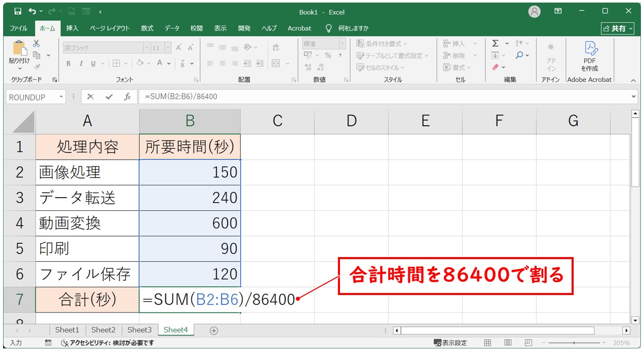Open 挿入 cells button in セル group
The image size is (644, 352).
460,44
